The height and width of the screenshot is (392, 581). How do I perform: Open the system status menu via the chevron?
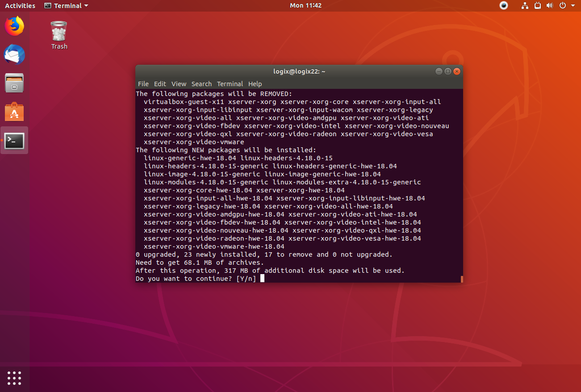[573, 5]
